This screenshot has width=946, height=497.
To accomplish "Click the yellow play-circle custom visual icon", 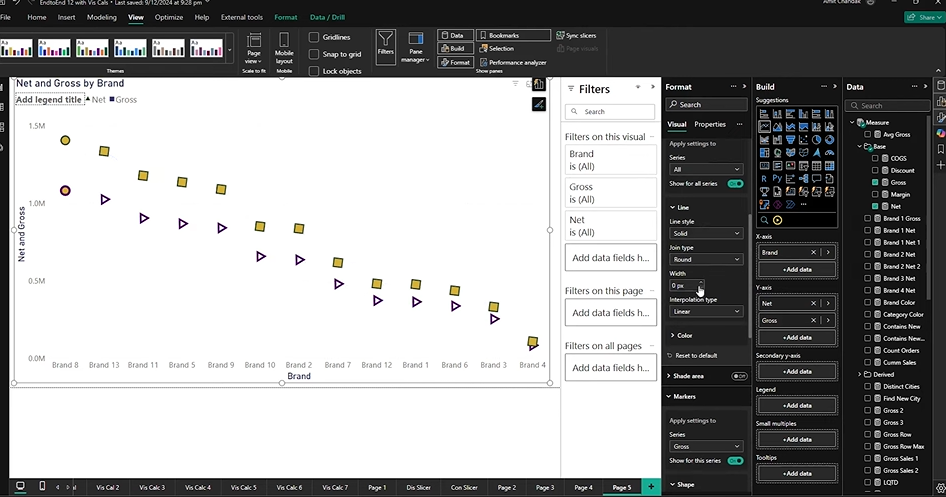I will click(x=778, y=220).
